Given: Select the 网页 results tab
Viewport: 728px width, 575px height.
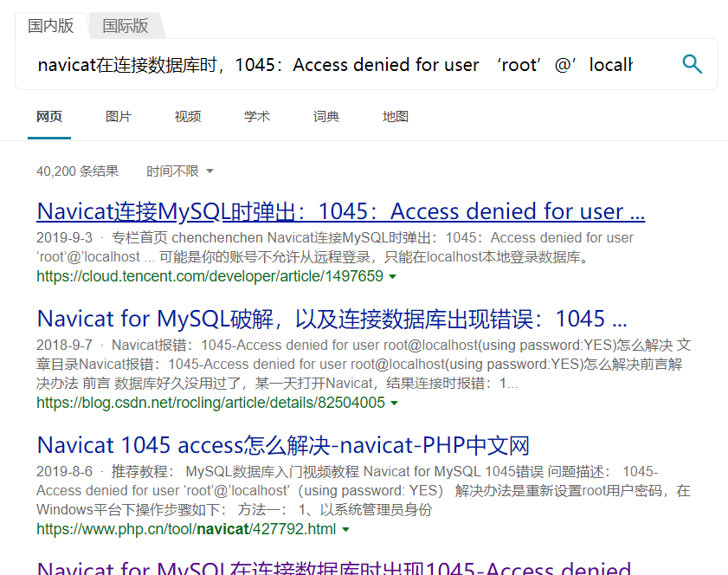Looking at the screenshot, I should pyautogui.click(x=49, y=115).
